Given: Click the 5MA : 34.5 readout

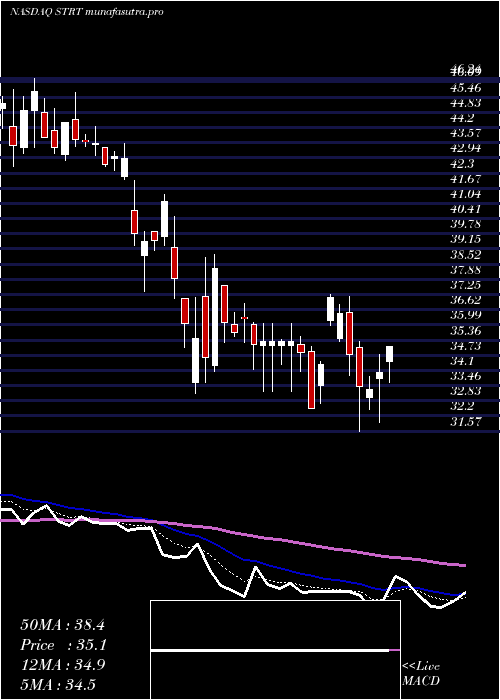Looking at the screenshot, I should click(x=58, y=685).
